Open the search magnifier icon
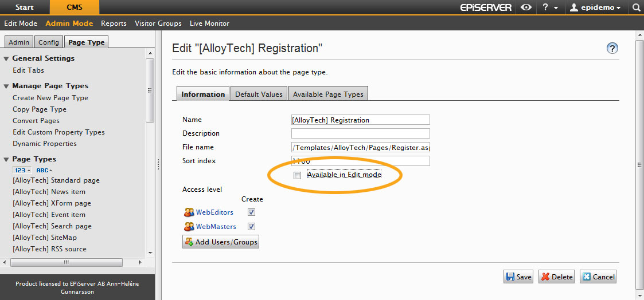644x300 pixels. [636, 7]
